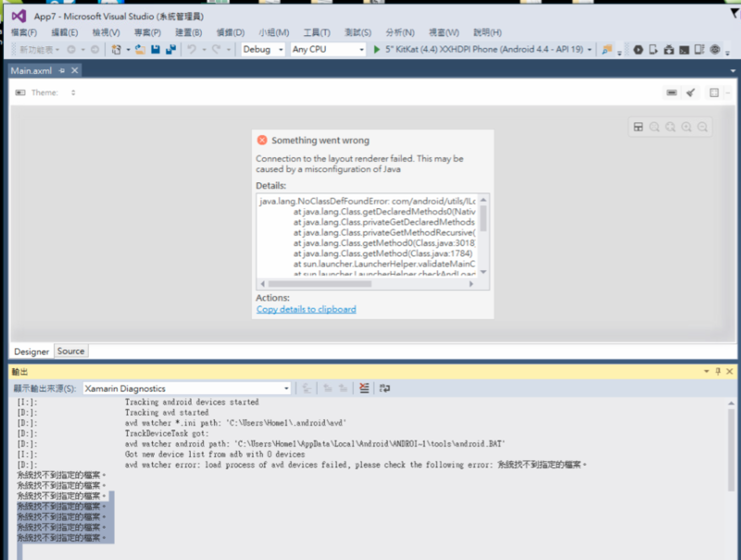Click the designer paintbrush icon
Image resolution: width=741 pixels, height=560 pixels.
pyautogui.click(x=690, y=93)
